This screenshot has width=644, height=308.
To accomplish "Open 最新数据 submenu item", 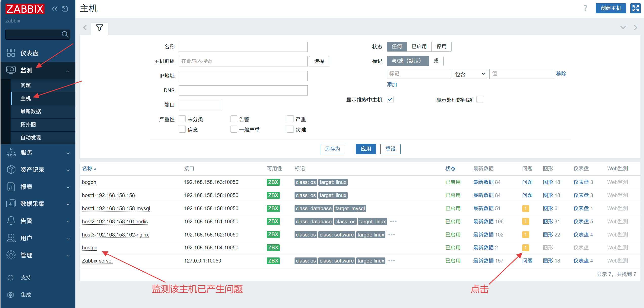I will (43, 111).
